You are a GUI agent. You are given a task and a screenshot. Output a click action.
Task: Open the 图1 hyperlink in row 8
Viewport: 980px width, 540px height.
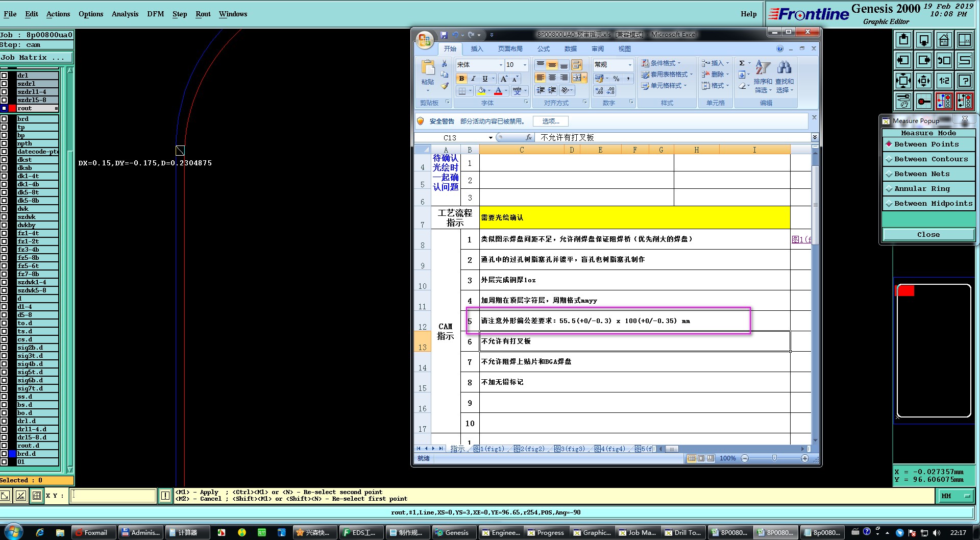[x=801, y=239]
